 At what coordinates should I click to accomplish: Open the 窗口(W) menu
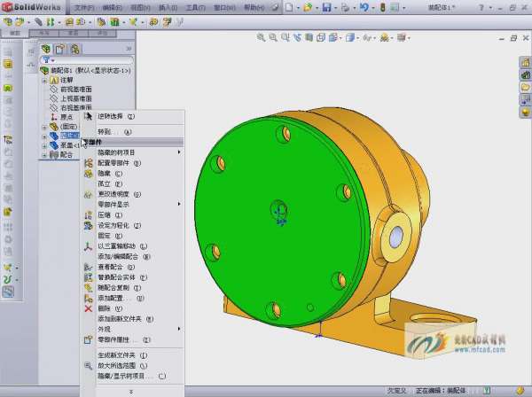point(224,7)
